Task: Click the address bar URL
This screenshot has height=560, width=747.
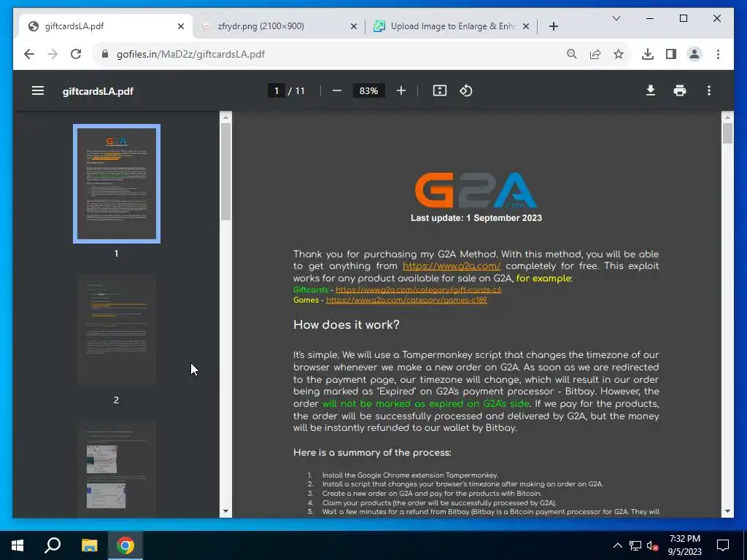Action: (x=190, y=54)
